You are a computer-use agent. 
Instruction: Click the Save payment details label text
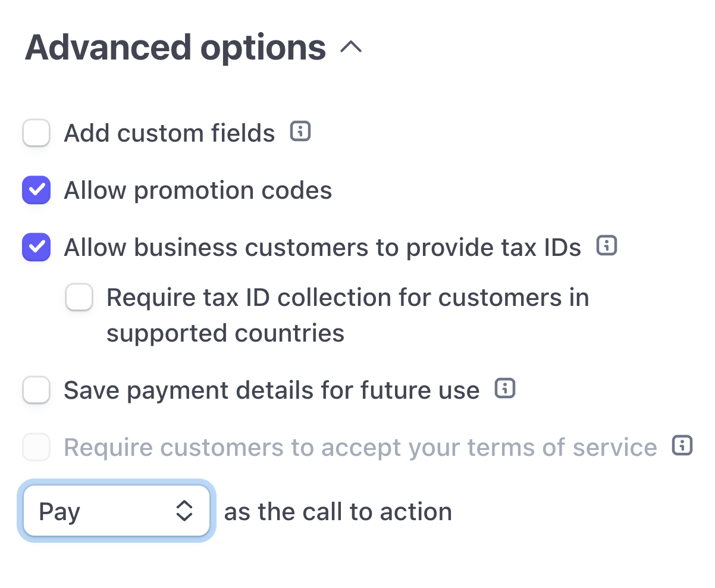point(271,390)
